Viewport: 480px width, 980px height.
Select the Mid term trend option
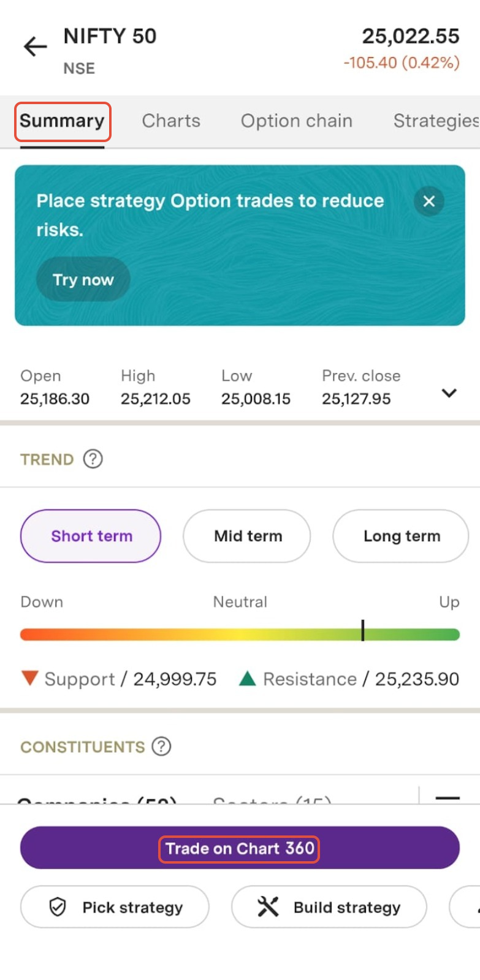[x=247, y=536]
